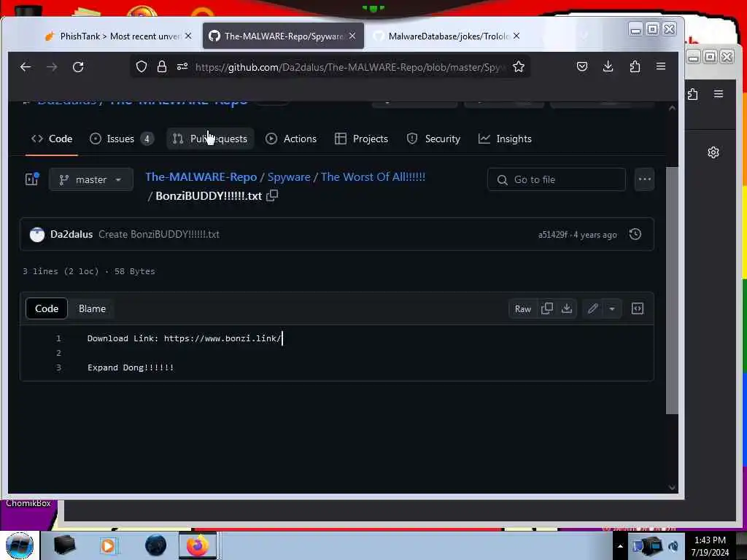Open the media player taskbar icon

click(108, 545)
